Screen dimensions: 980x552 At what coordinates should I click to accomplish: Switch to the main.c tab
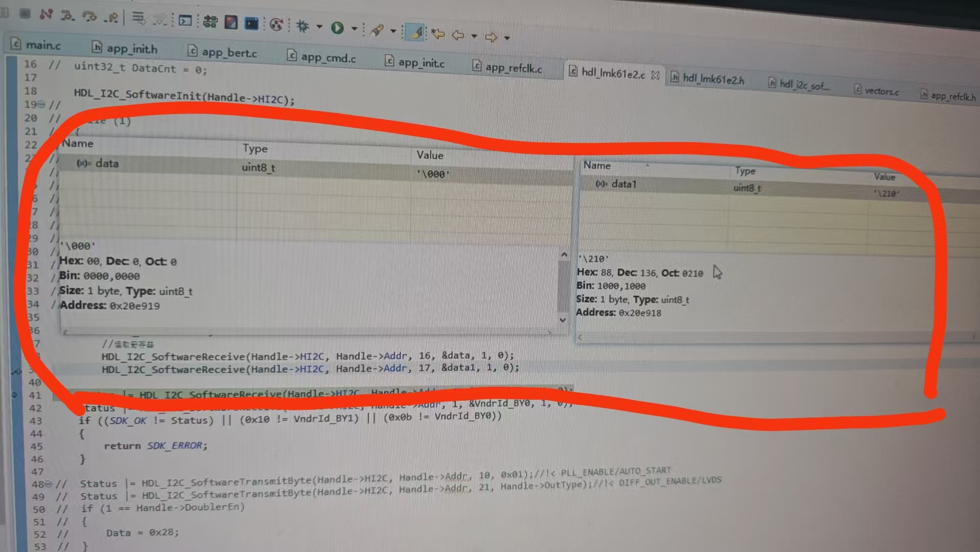(x=36, y=44)
